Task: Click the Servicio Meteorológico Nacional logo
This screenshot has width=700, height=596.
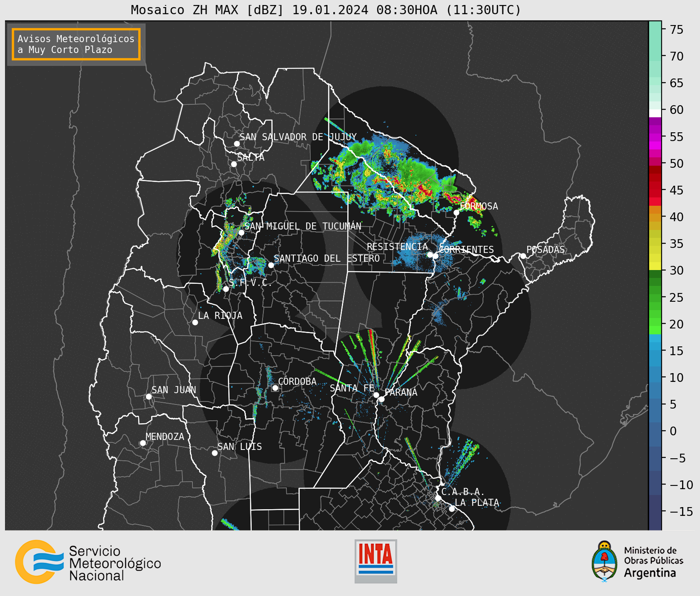Action: [88, 562]
